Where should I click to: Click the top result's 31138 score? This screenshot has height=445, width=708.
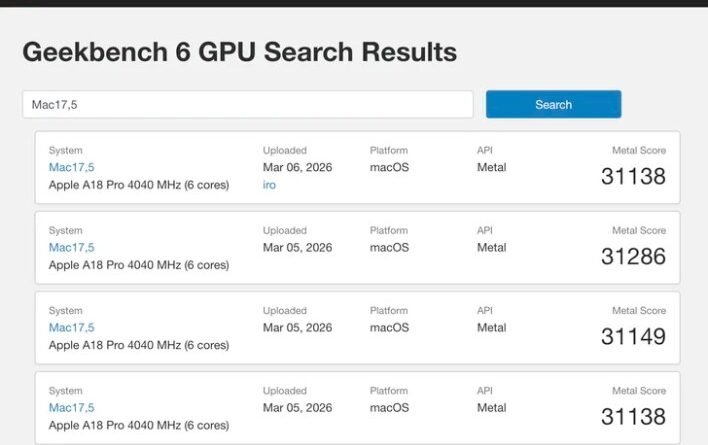click(633, 176)
